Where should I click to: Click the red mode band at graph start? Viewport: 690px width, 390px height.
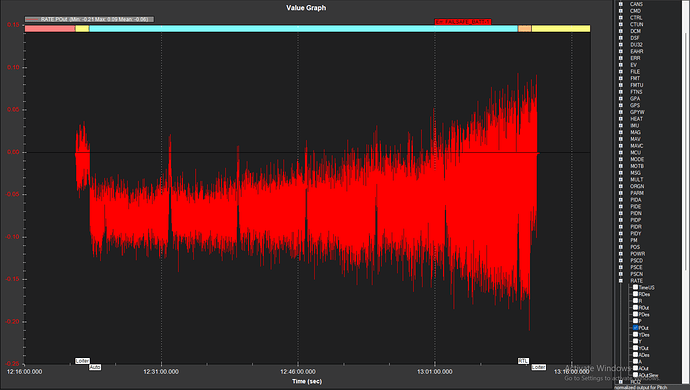[x=50, y=29]
